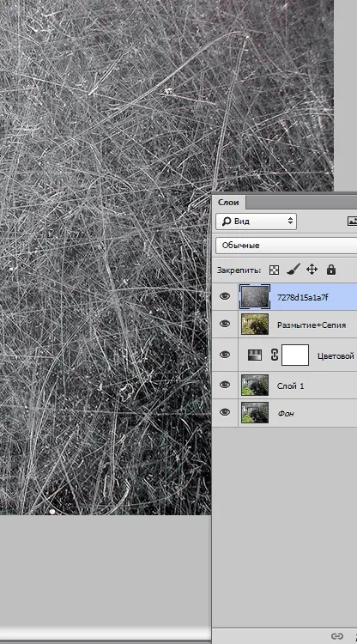Switch to the Слои tab

[x=228, y=202]
